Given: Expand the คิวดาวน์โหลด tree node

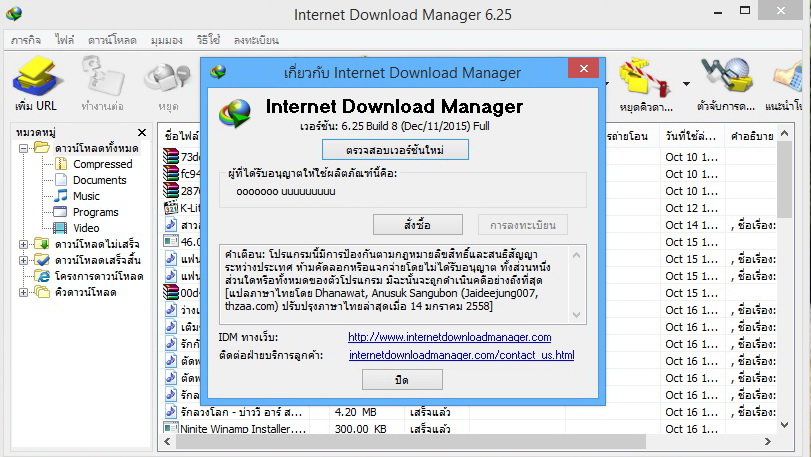Looking at the screenshot, I should [x=23, y=292].
